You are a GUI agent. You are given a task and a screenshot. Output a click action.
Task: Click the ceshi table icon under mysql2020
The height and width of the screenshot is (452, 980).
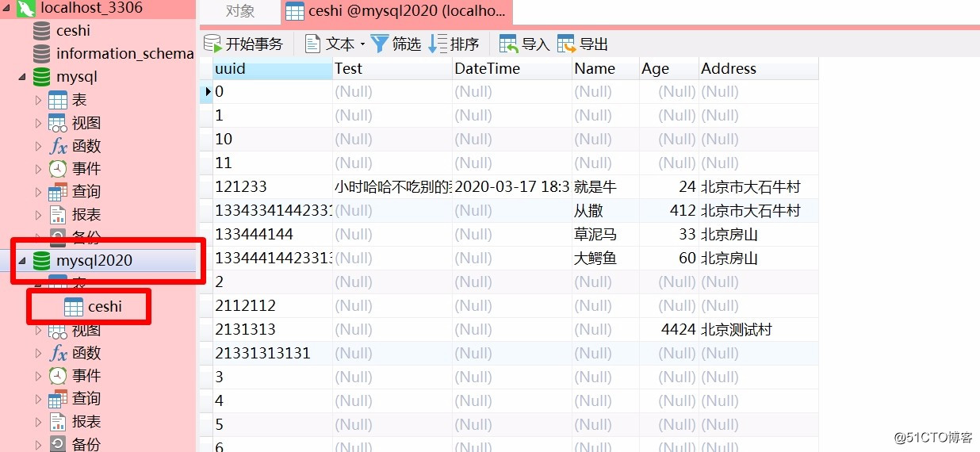[74, 307]
